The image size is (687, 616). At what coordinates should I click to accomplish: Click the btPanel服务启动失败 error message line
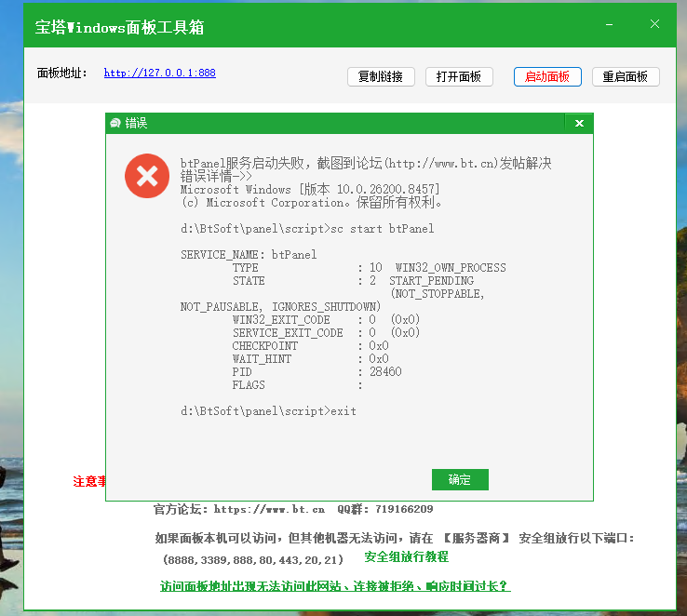pyautogui.click(x=366, y=163)
